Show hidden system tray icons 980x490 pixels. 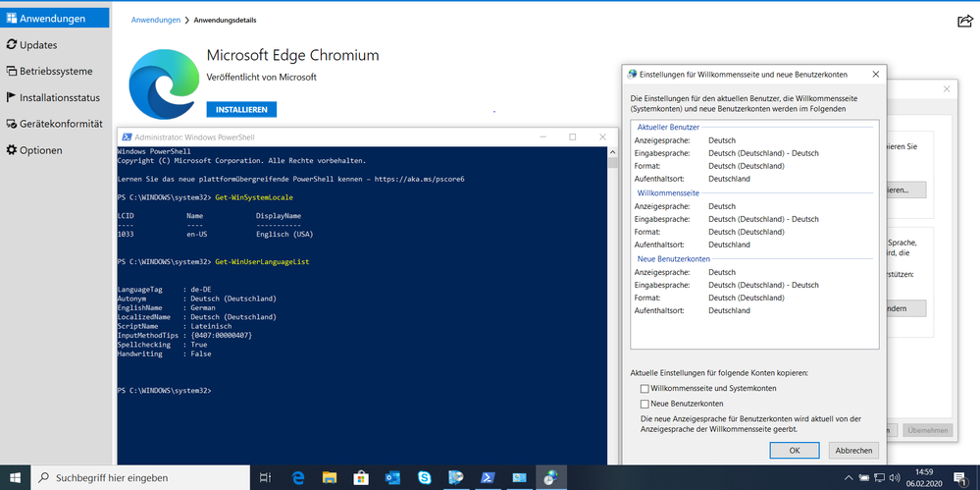(x=849, y=477)
